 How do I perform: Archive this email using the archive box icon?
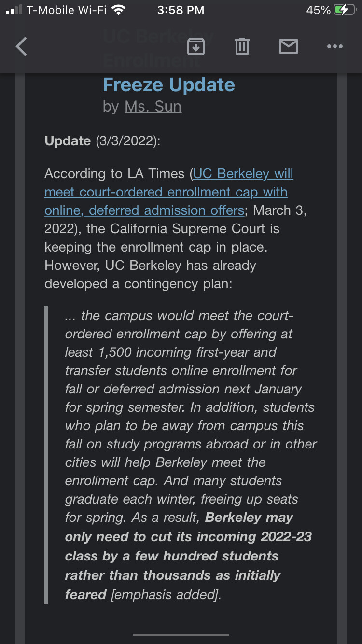click(195, 46)
